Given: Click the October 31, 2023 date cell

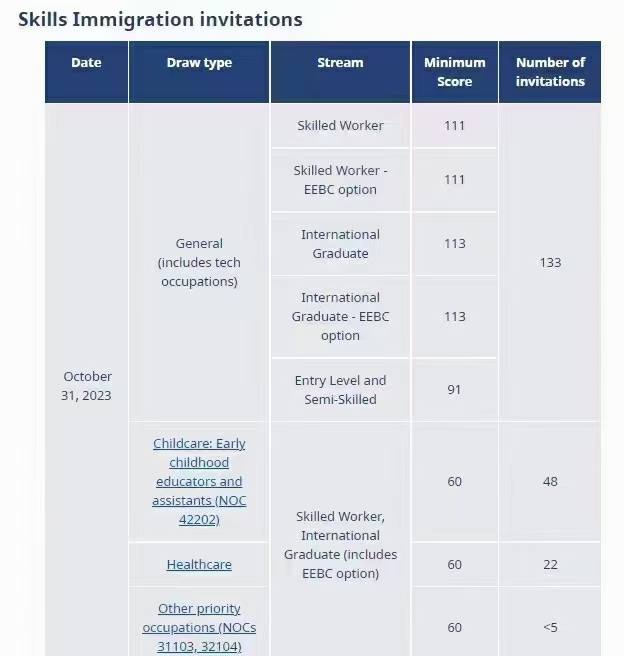Looking at the screenshot, I should [87, 386].
